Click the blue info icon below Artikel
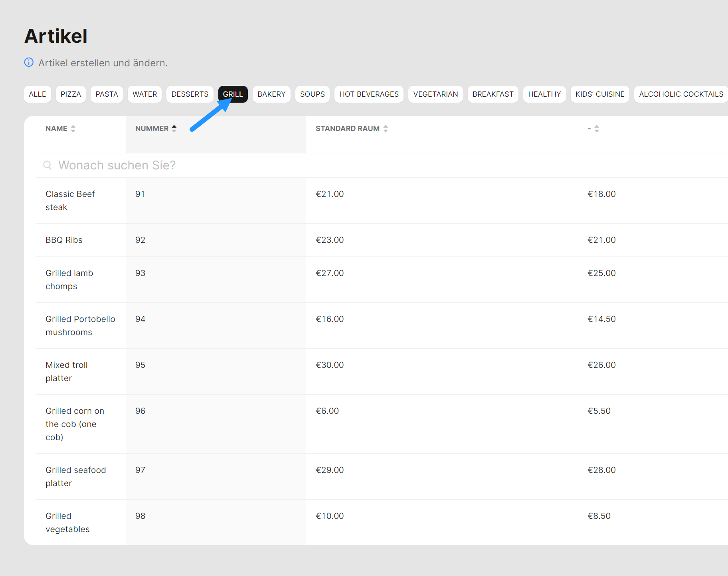 coord(29,62)
